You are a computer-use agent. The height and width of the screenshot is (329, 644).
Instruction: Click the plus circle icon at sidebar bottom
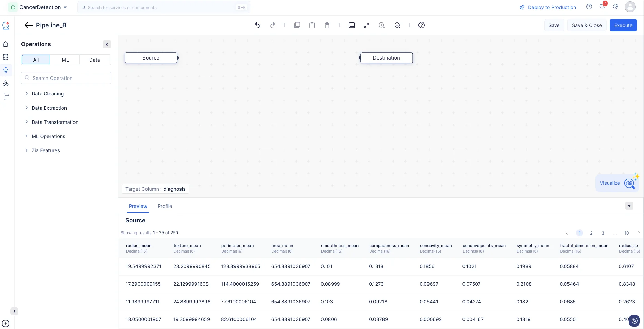click(x=6, y=323)
